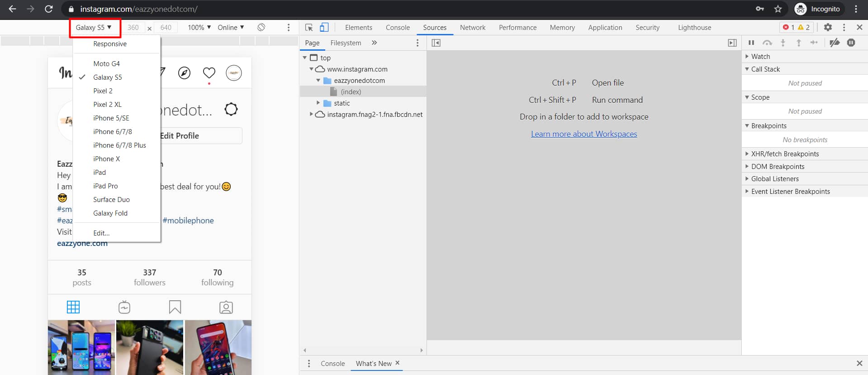Bookmark this page with the star icon

tap(778, 9)
